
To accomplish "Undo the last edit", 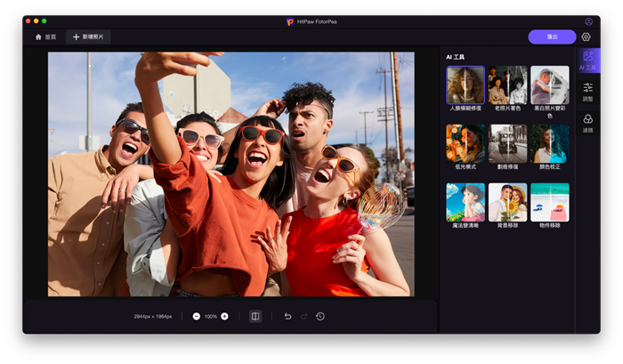I will 287,316.
